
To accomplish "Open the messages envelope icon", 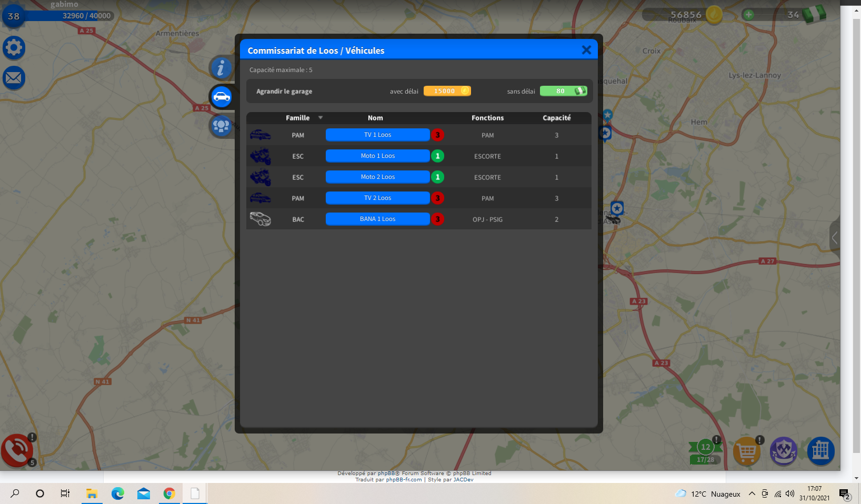I will tap(14, 78).
